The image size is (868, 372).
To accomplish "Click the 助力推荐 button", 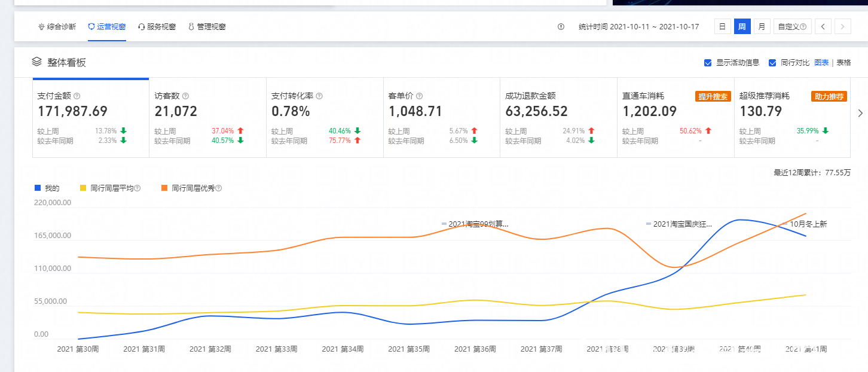I will (x=829, y=96).
